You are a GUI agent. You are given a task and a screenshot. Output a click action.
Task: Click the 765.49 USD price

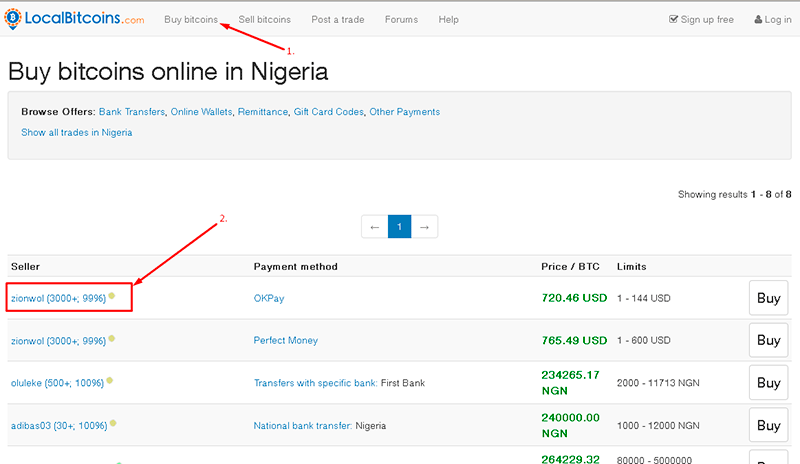[574, 340]
